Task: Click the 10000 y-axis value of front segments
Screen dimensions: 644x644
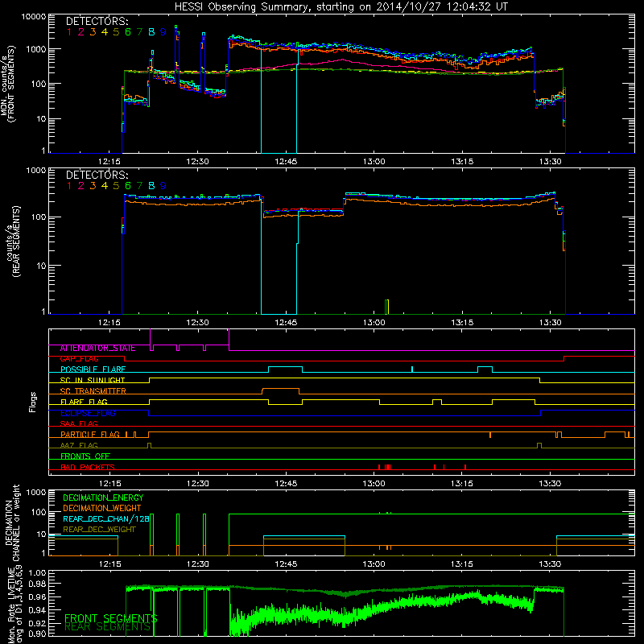Action: click(x=33, y=16)
